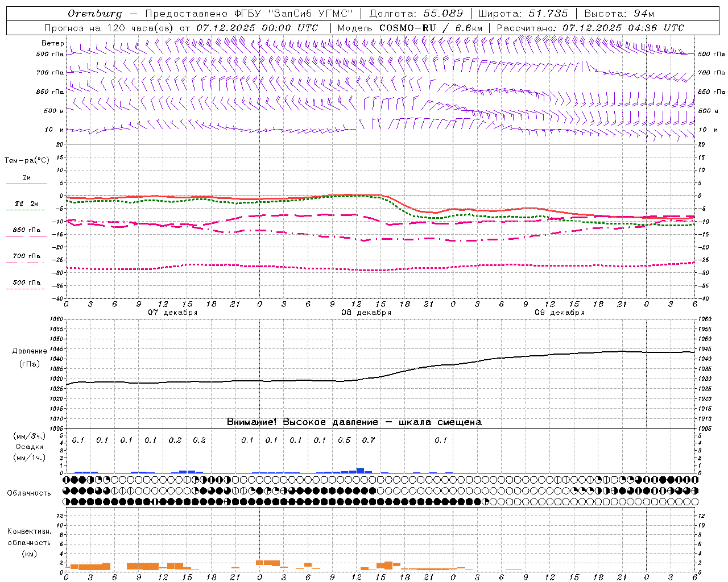This screenshot has width=728, height=582.
Task: Click the black sea-level pressure curve
Action: tap(380, 376)
